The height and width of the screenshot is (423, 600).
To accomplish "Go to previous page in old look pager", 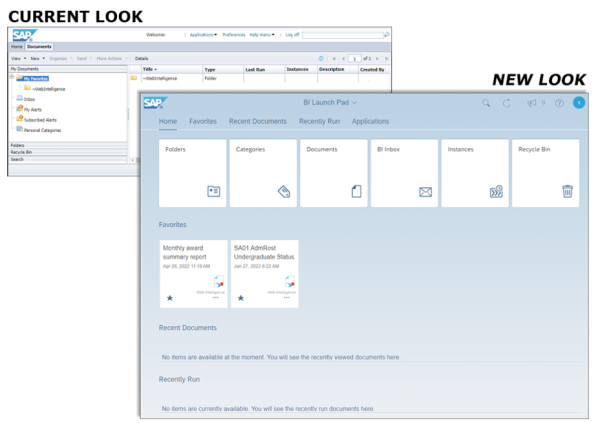I will (343, 59).
